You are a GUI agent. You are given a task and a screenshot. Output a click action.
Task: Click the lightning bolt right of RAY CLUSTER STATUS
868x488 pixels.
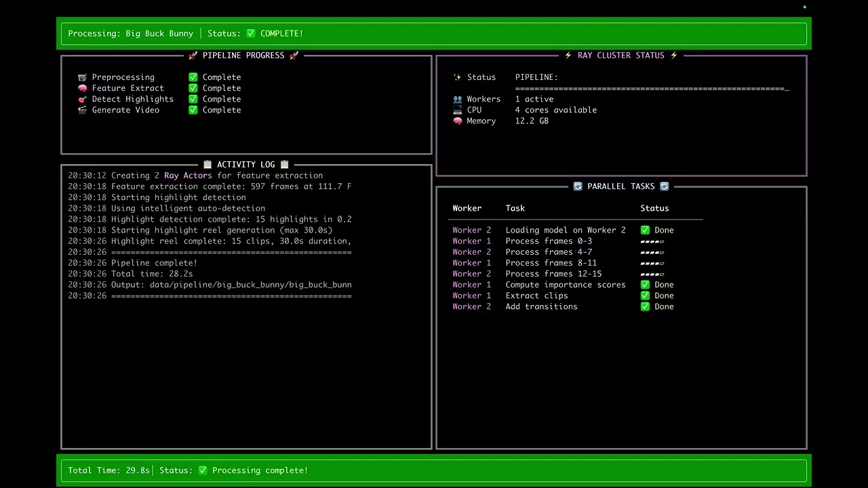(x=673, y=56)
